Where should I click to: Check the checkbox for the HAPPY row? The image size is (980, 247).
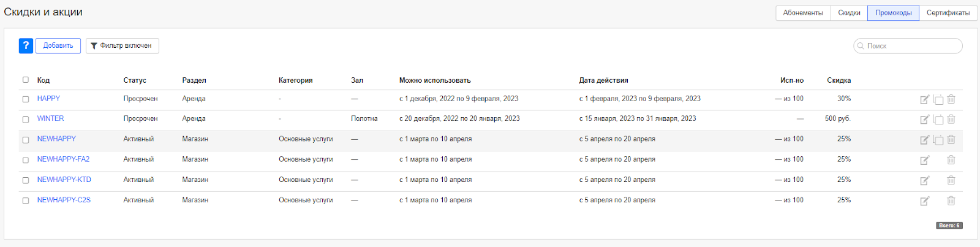click(x=26, y=99)
